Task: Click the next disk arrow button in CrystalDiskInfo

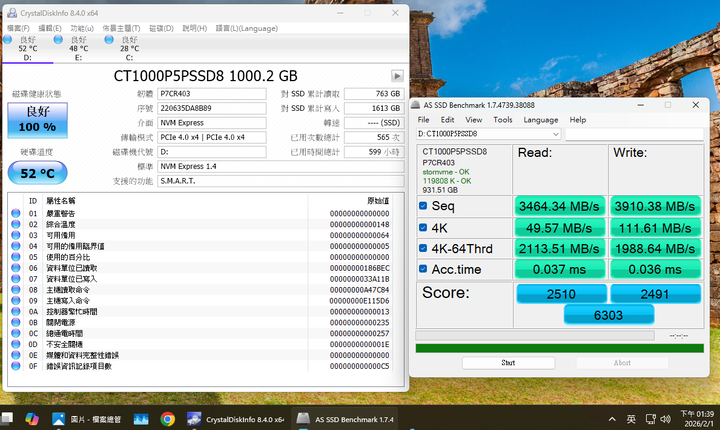Action: 397,76
